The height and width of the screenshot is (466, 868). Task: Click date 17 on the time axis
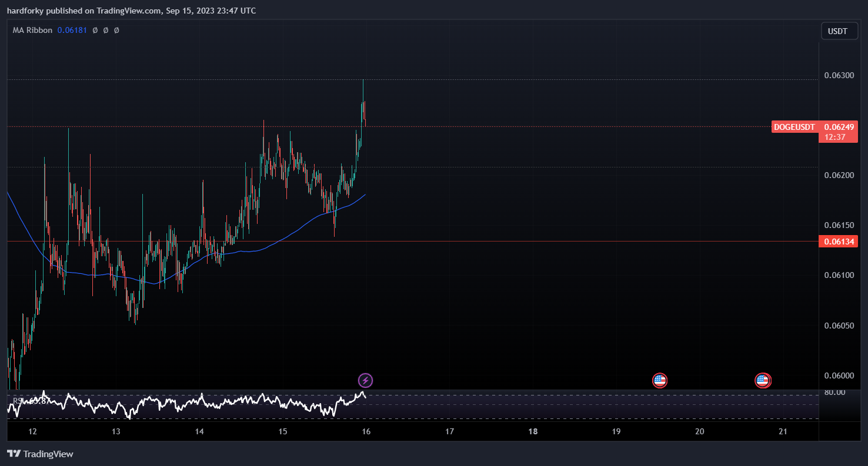(x=449, y=431)
